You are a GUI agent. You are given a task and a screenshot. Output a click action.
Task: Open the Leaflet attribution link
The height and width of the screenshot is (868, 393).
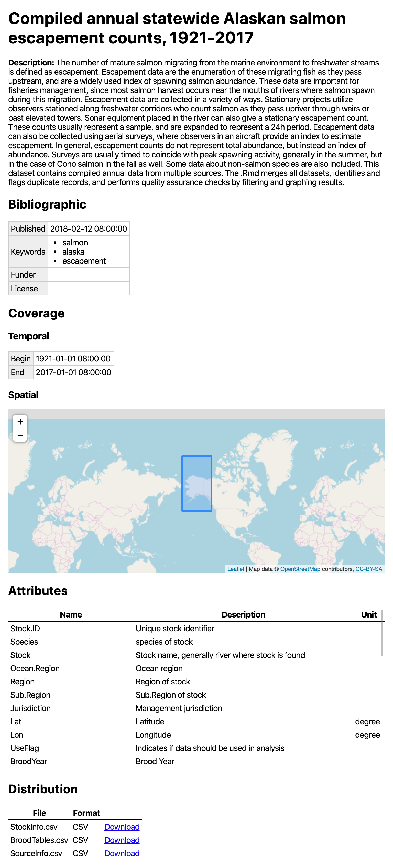[x=235, y=569]
